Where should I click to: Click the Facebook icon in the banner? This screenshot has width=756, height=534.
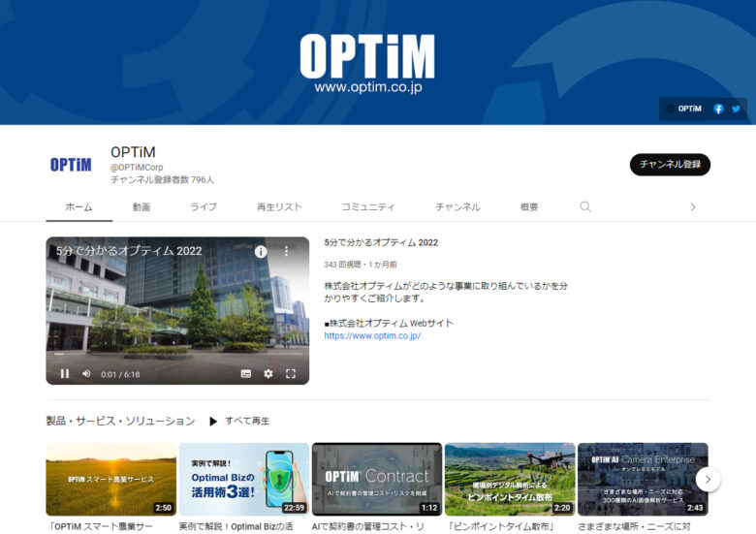pos(718,109)
